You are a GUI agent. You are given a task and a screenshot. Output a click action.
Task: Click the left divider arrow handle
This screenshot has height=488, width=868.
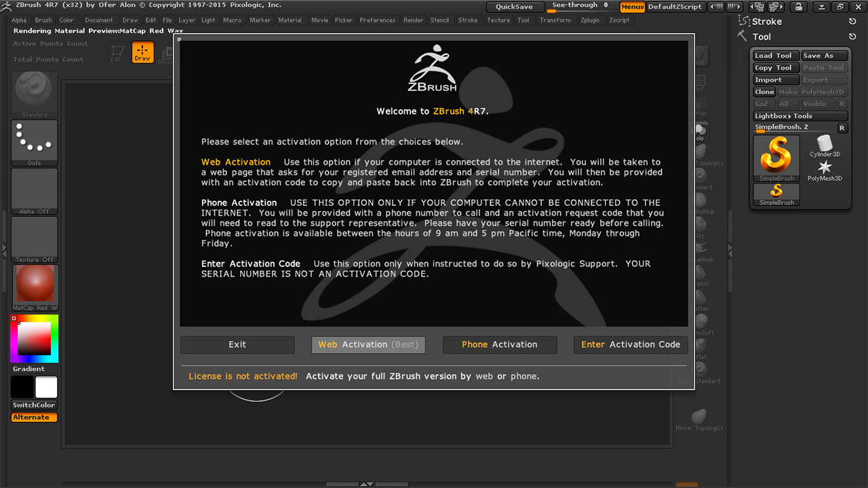(x=3, y=250)
